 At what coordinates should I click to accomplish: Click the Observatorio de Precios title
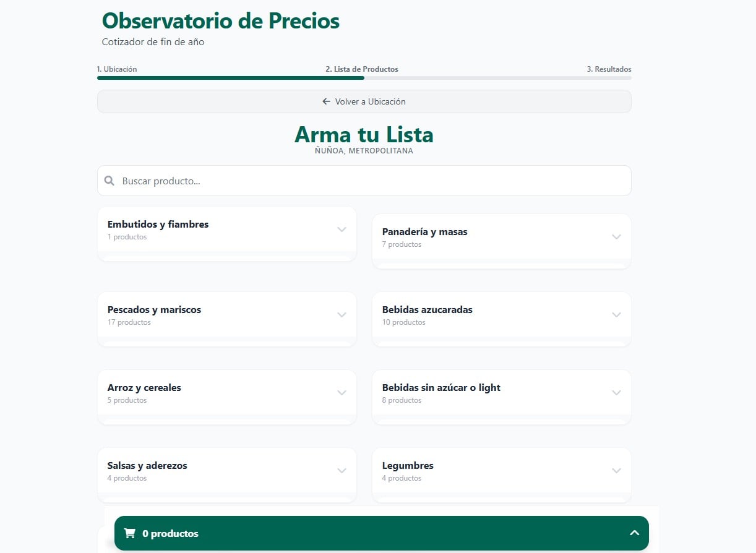221,21
